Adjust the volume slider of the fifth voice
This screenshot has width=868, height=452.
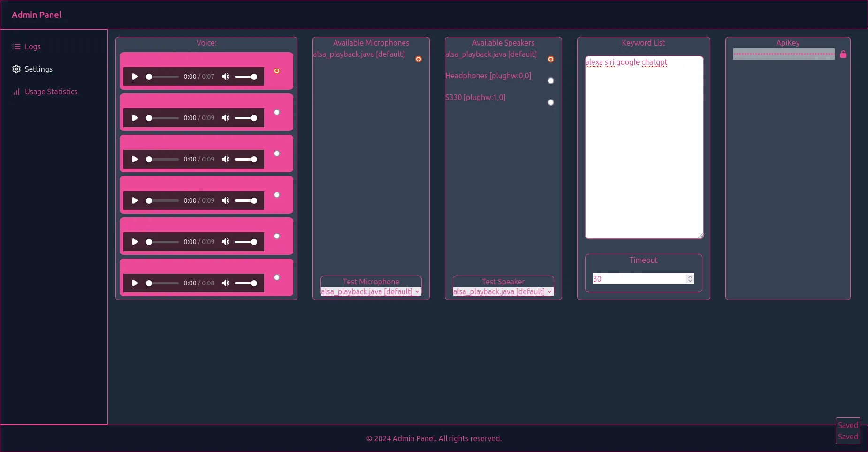pos(246,242)
